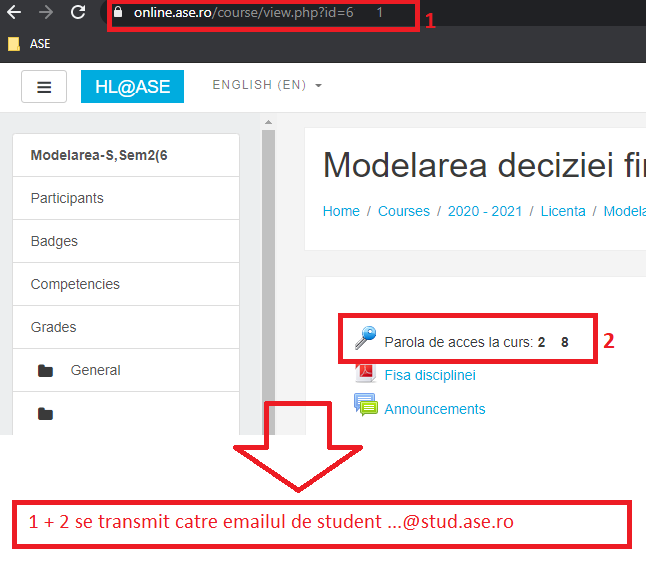Toggle the hamburger side menu button

click(x=44, y=87)
